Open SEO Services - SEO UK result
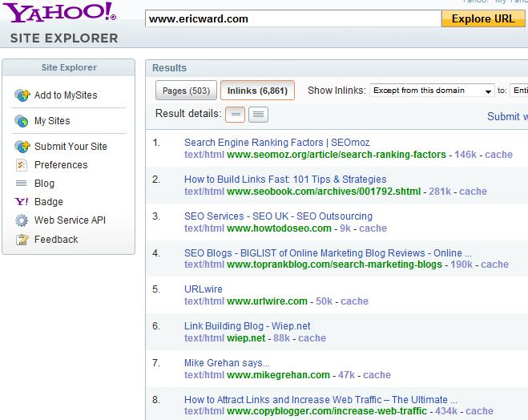Viewport: 528px width, 420px height. coord(279,216)
